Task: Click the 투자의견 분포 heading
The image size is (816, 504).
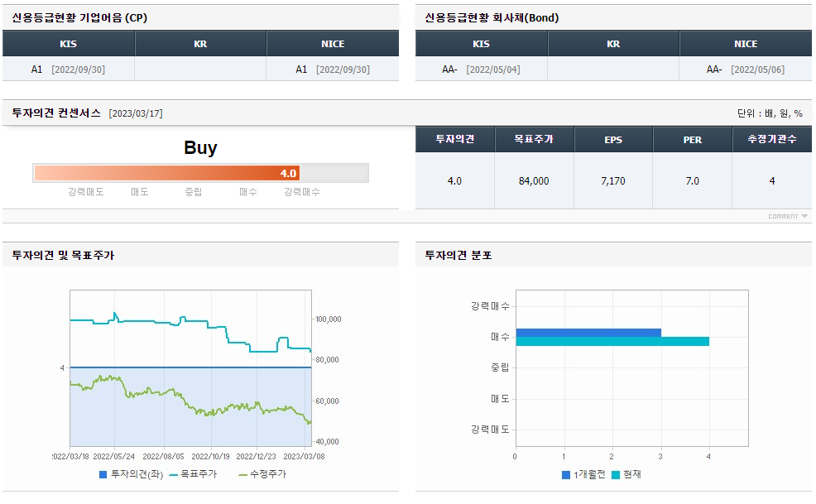Action: tap(458, 255)
